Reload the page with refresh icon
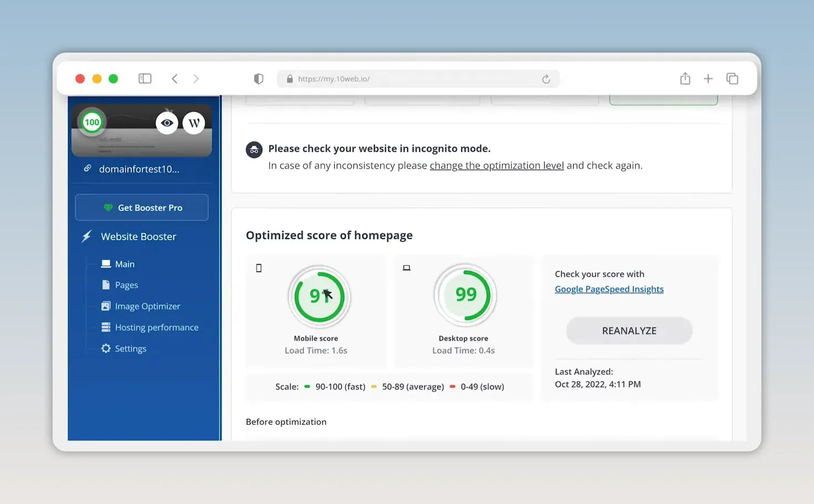814x504 pixels. pos(546,79)
